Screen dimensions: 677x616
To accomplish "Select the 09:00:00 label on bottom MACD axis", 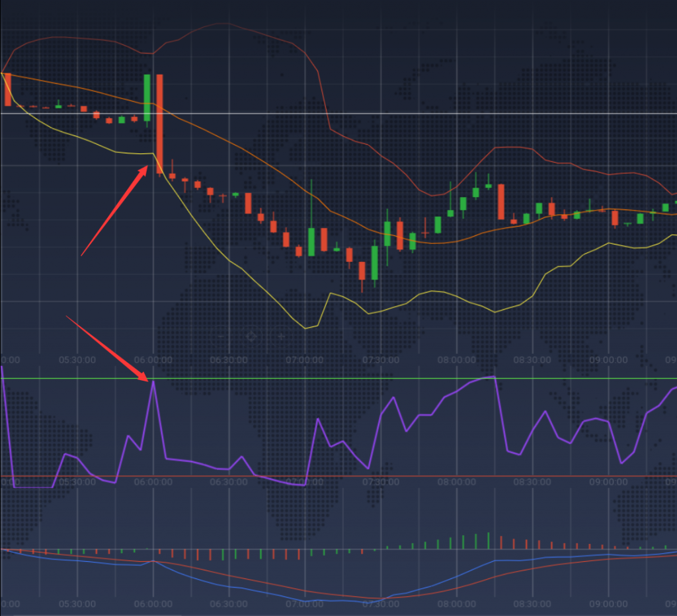I will pos(609,604).
